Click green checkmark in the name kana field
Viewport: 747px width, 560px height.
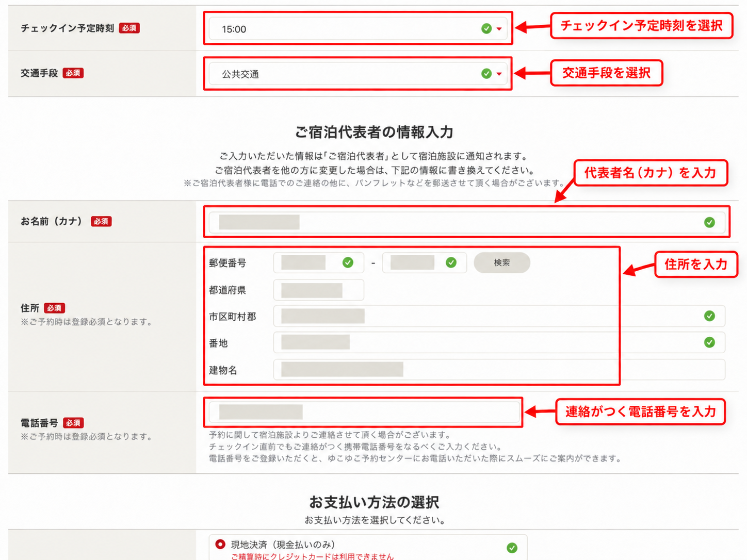pos(709,222)
